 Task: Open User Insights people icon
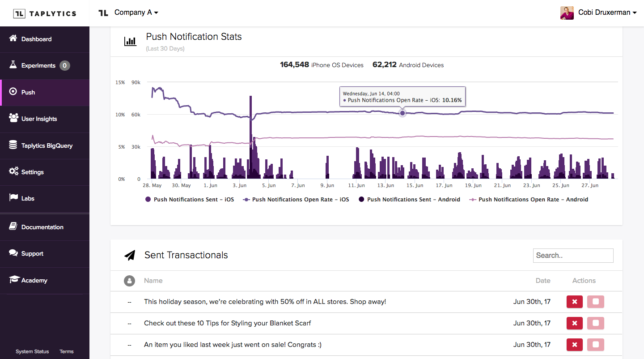(13, 118)
